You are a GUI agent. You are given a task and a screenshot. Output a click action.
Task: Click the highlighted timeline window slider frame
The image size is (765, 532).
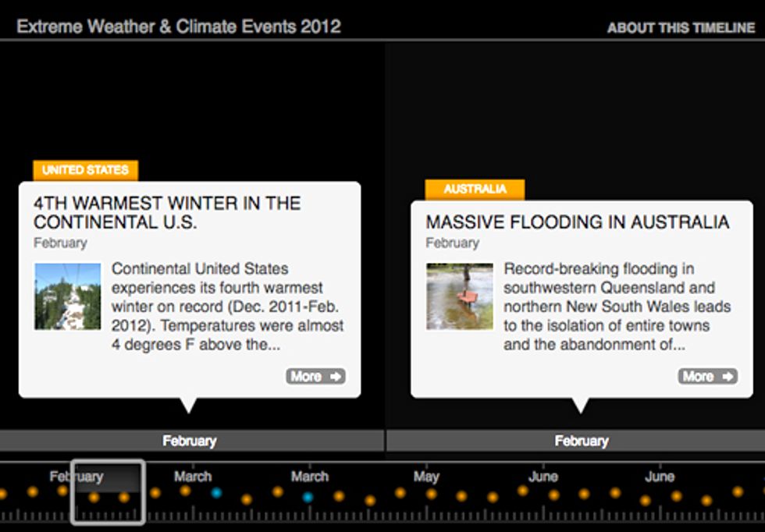108,491
